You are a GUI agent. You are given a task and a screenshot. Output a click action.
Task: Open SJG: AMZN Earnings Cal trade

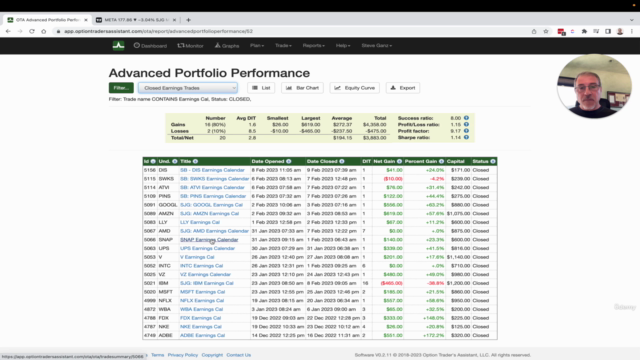pos(209,213)
